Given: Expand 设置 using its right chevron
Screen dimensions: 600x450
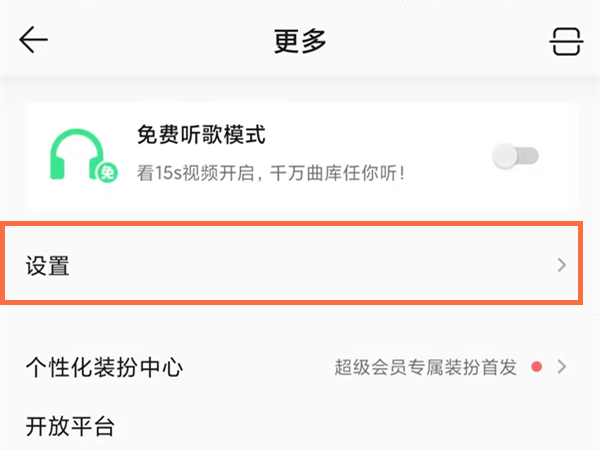Looking at the screenshot, I should click(x=561, y=265).
